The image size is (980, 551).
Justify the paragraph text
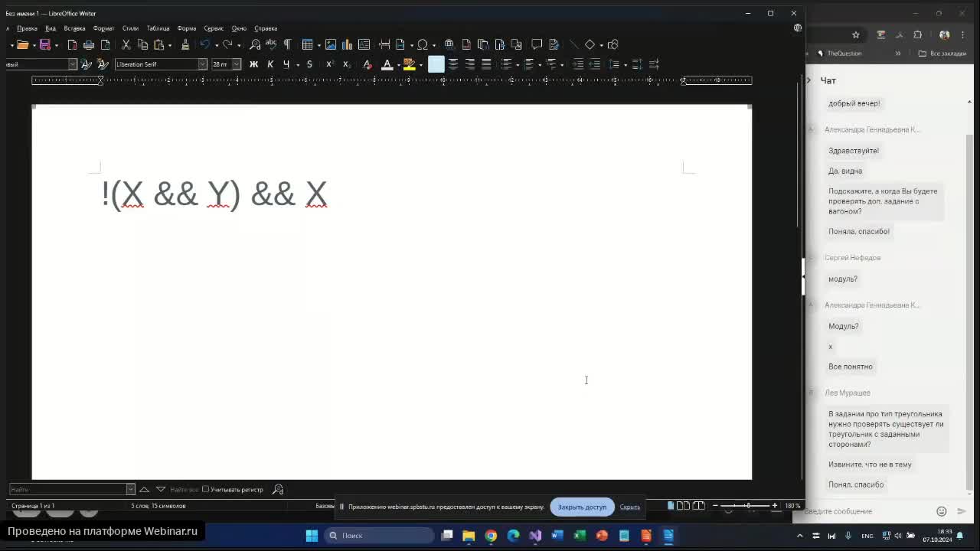pos(486,64)
